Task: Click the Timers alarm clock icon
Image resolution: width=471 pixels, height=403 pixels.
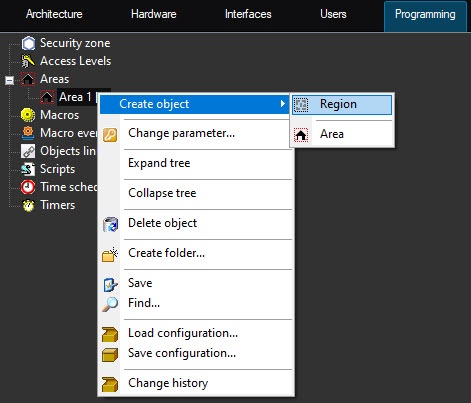Action: [x=28, y=205]
